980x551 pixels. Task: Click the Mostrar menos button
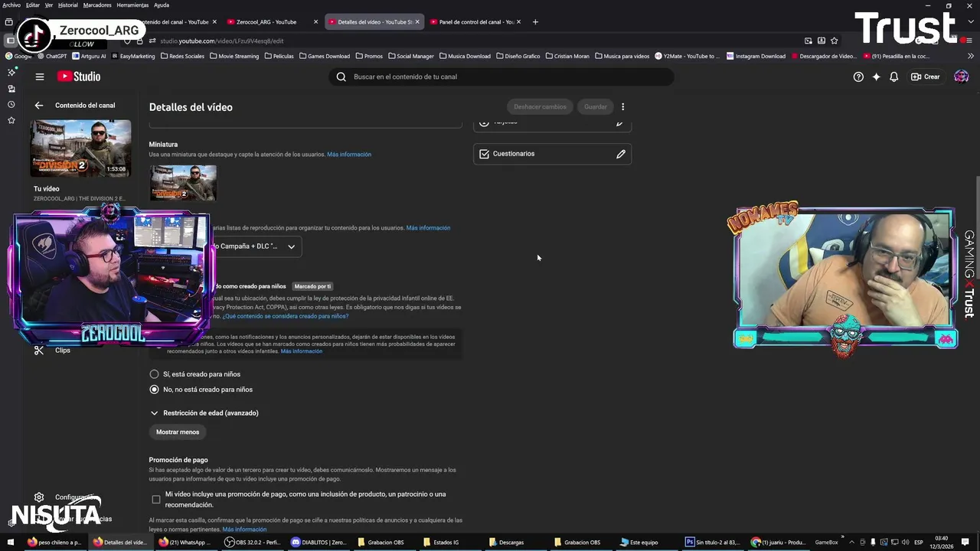[178, 432]
